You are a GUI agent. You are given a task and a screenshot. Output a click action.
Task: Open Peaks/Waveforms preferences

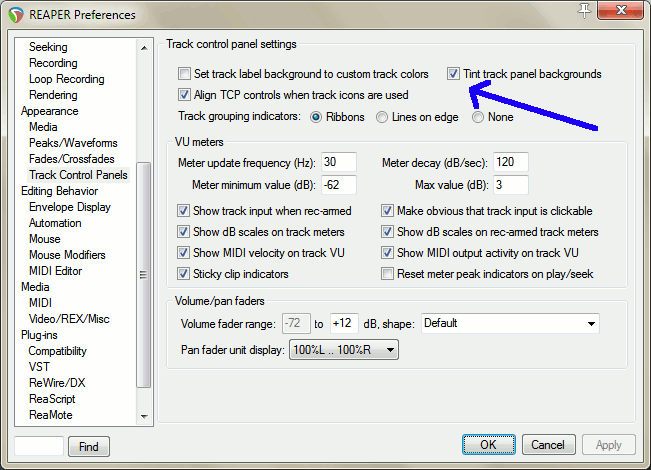coord(73,143)
